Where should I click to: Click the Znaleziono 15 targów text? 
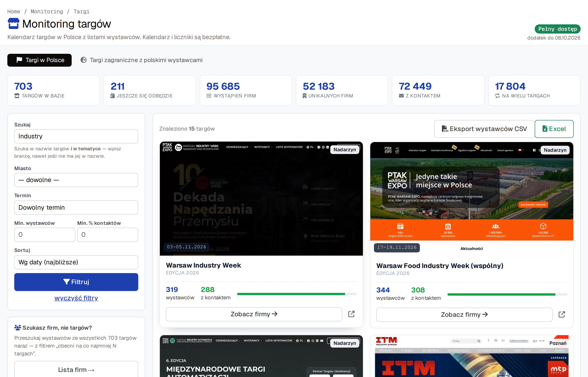(187, 129)
